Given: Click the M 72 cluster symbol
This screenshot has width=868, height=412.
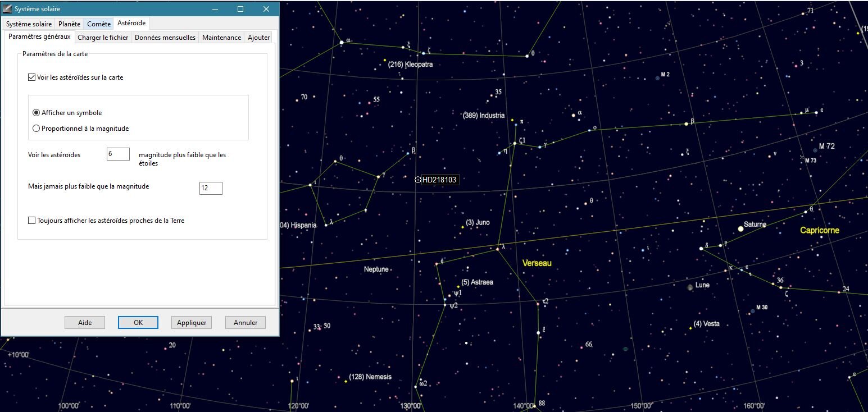Looking at the screenshot, I should [815, 150].
